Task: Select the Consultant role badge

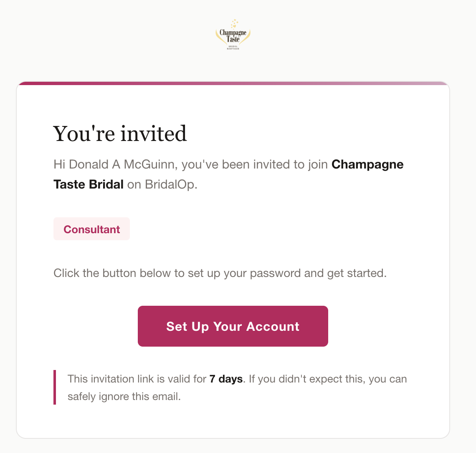Action: point(91,229)
